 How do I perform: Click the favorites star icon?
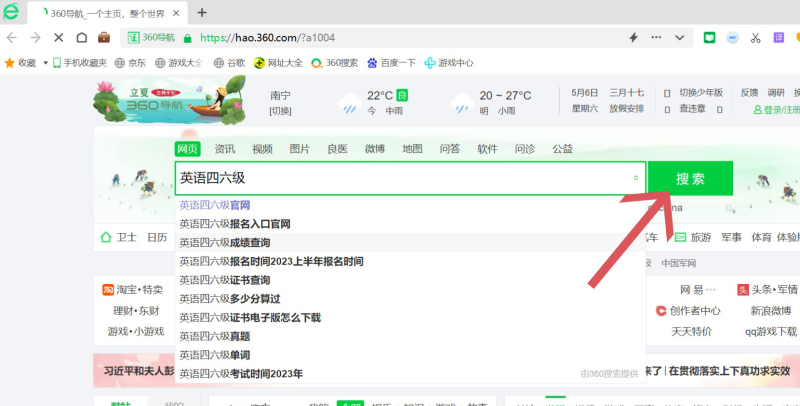pyautogui.click(x=9, y=63)
